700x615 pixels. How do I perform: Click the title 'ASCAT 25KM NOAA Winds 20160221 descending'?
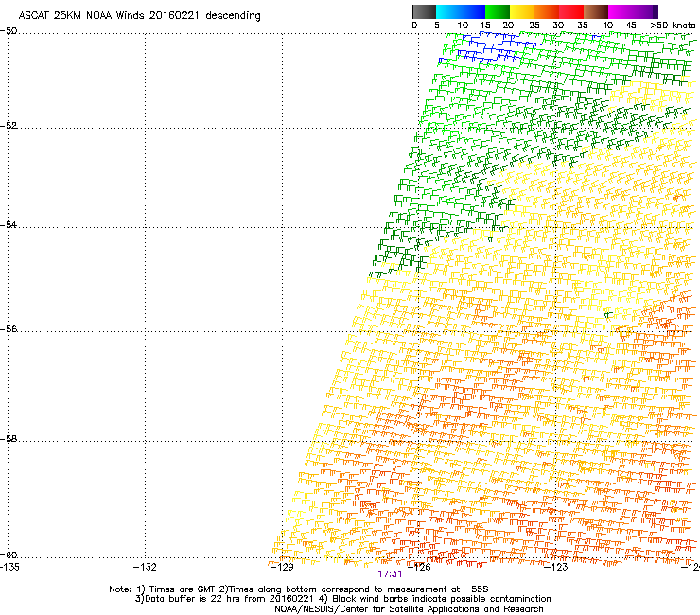coord(139,15)
